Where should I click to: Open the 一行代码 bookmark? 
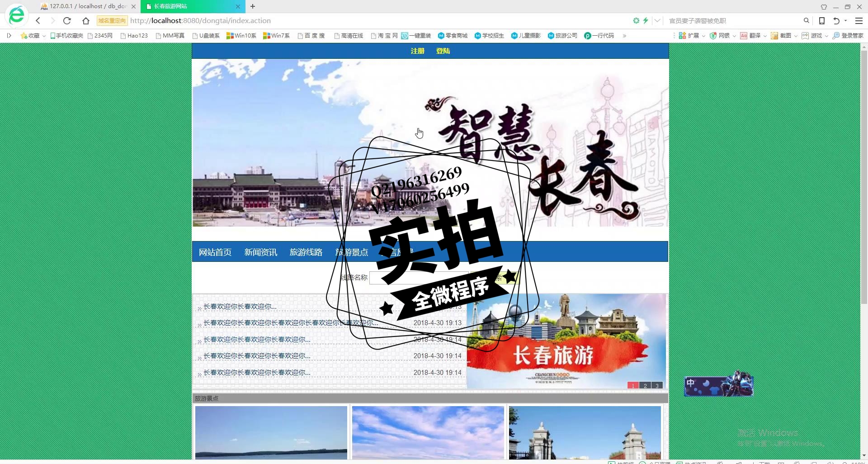tap(599, 36)
